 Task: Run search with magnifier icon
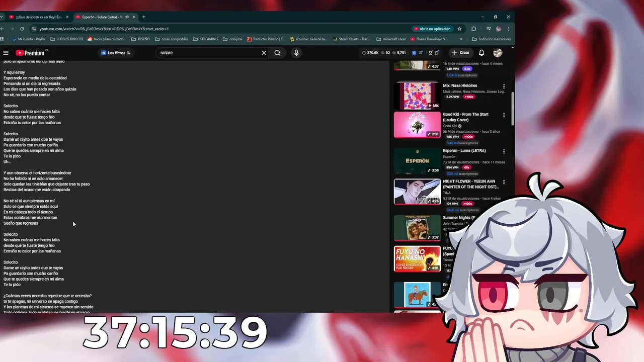[277, 53]
